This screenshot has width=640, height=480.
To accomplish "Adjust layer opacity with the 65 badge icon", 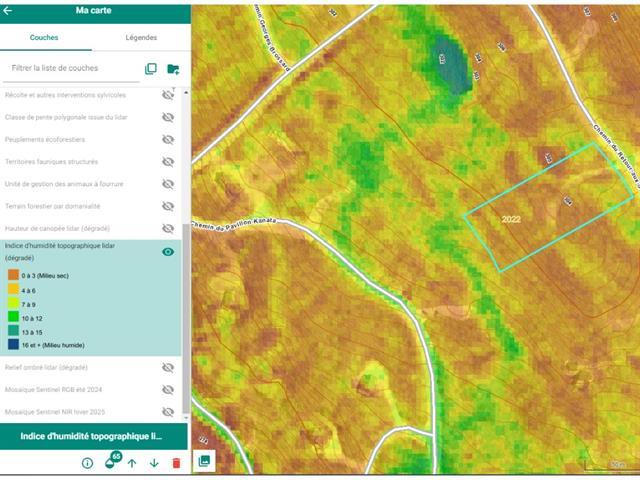I will 110,462.
